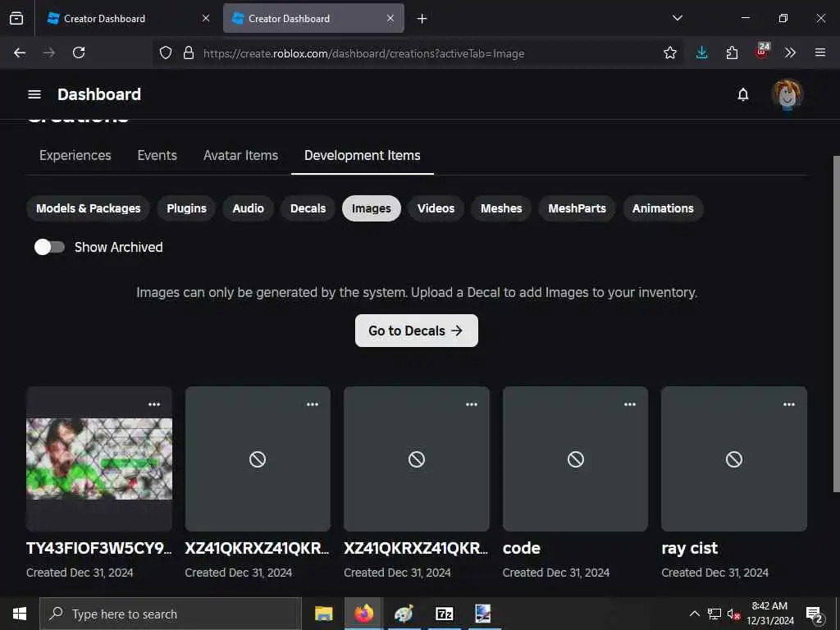This screenshot has width=840, height=630.
Task: Click the Windows taskbar search box
Action: [171, 614]
